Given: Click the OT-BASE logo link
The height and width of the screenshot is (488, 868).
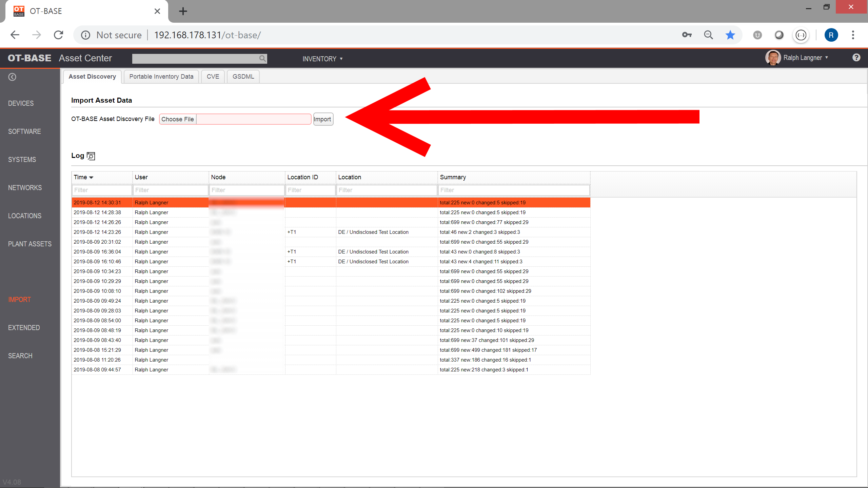Looking at the screenshot, I should [x=29, y=58].
